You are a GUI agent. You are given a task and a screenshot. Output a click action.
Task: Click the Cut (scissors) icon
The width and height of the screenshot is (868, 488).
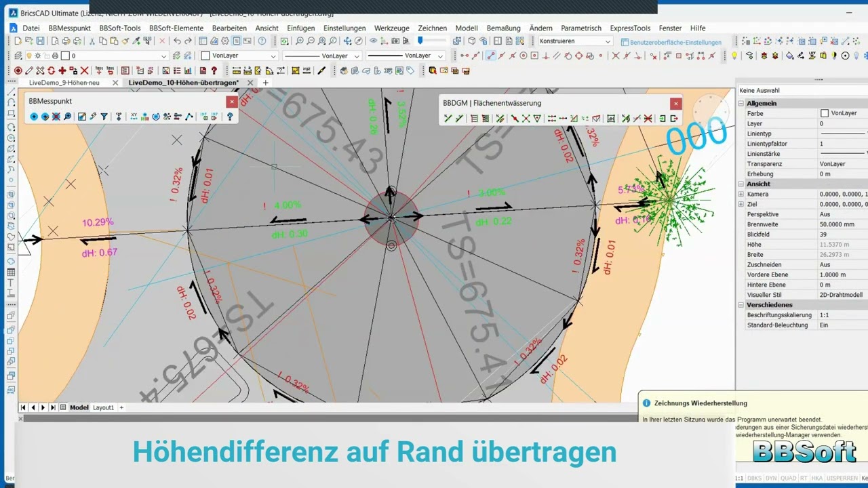coord(92,41)
